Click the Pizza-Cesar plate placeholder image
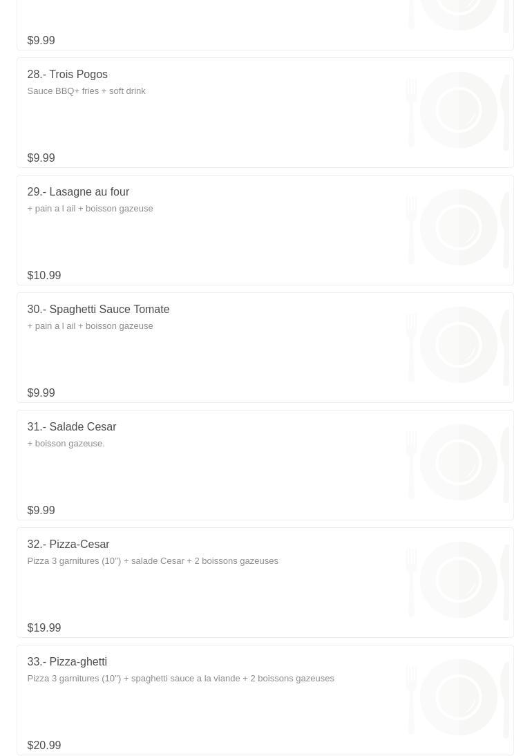 click(x=458, y=580)
